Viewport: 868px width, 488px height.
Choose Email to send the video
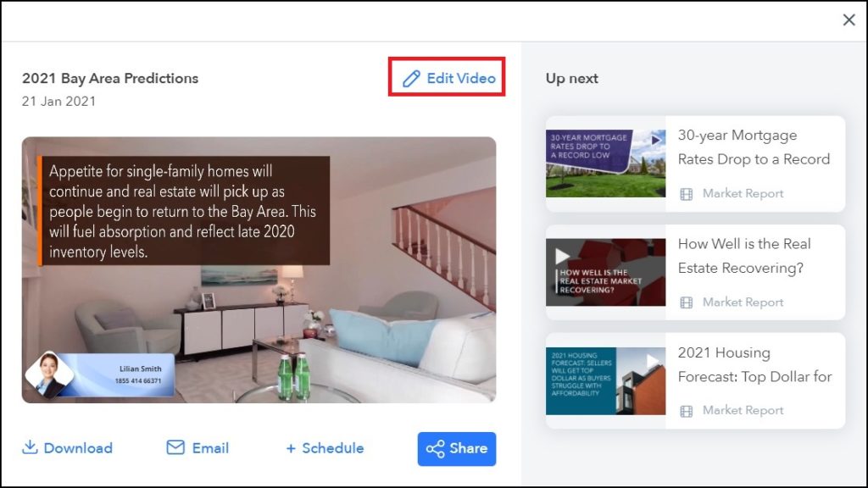click(198, 447)
